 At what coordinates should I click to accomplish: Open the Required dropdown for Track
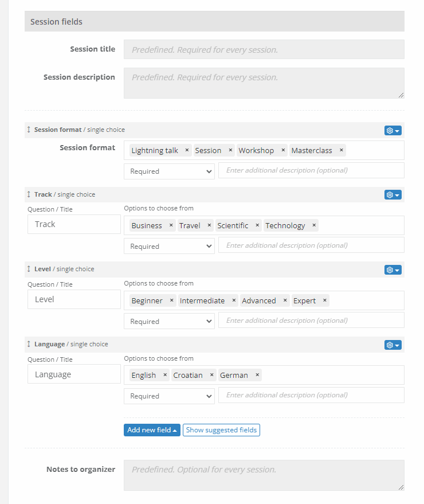(169, 247)
